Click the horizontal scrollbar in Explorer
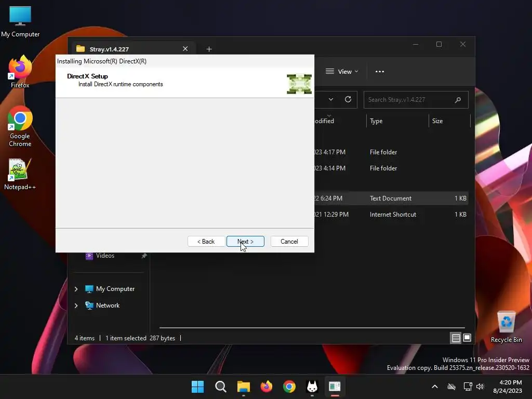532x399 pixels. point(312,328)
